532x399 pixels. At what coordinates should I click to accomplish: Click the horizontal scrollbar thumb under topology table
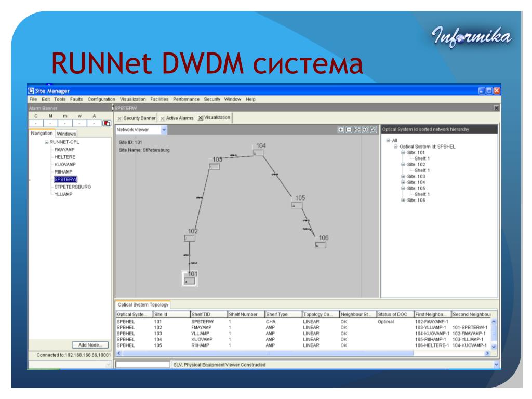pos(268,353)
